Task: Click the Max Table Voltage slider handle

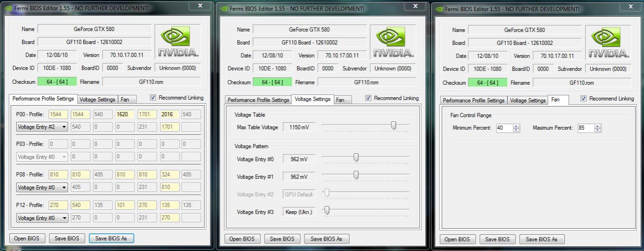Action: click(x=393, y=125)
